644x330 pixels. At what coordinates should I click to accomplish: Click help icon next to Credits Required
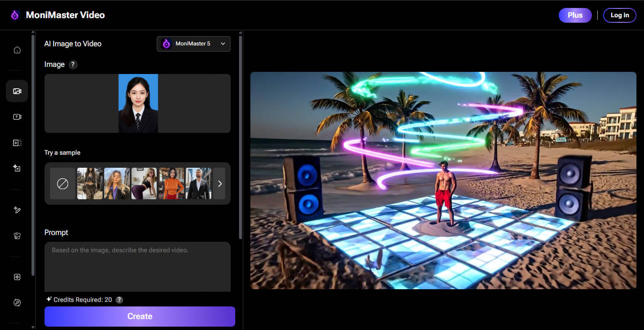pos(119,300)
